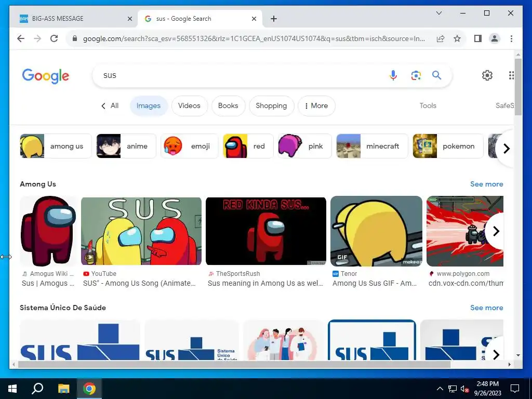Open network status tray icon
532x399 pixels.
click(x=453, y=389)
